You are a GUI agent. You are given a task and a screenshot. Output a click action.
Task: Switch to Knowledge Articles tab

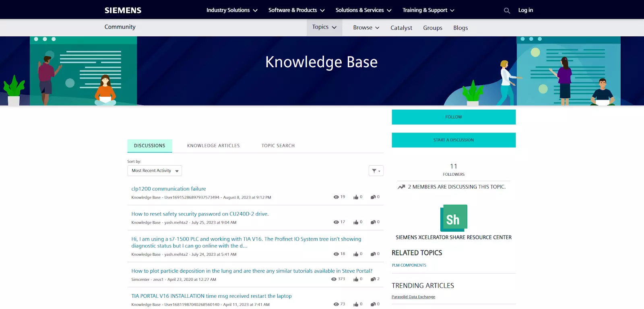[x=213, y=146]
